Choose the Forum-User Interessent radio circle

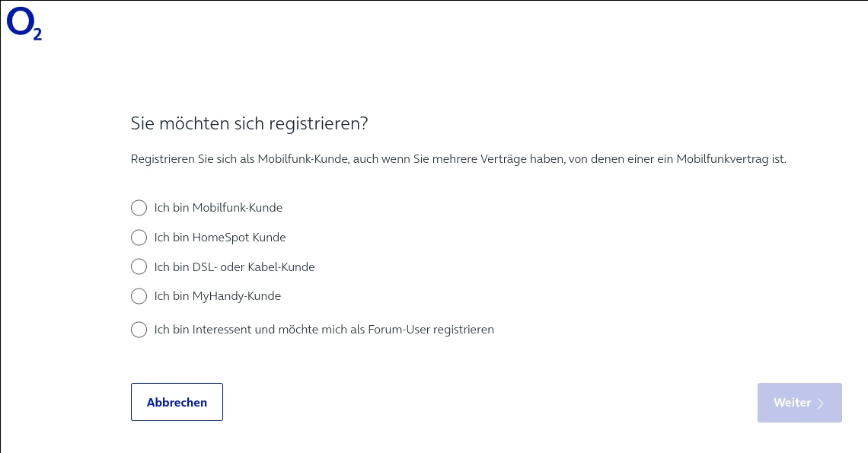click(139, 330)
